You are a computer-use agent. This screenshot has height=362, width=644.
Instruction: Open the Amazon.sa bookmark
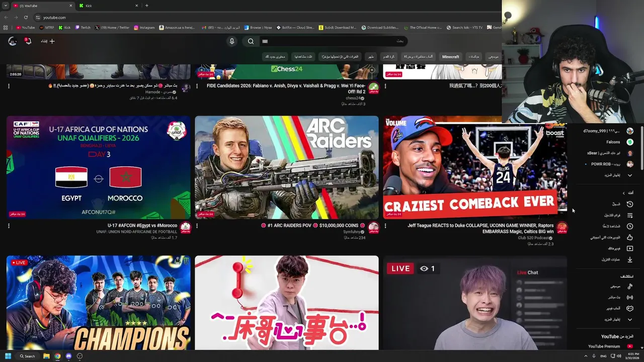pos(177,28)
